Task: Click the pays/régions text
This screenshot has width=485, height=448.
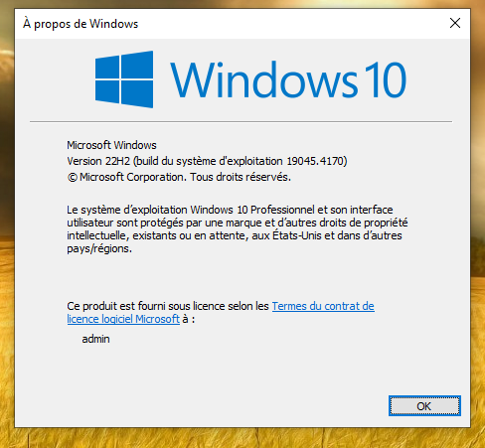Action: click(99, 248)
